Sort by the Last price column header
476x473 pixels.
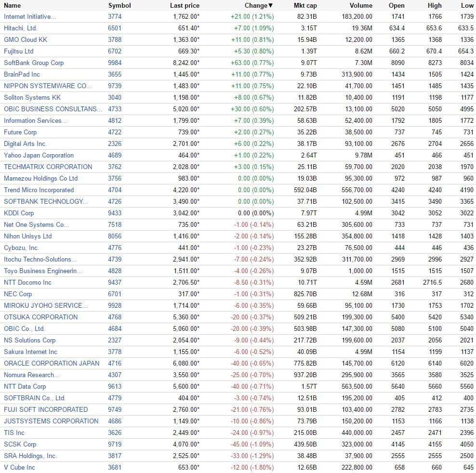[x=185, y=5]
